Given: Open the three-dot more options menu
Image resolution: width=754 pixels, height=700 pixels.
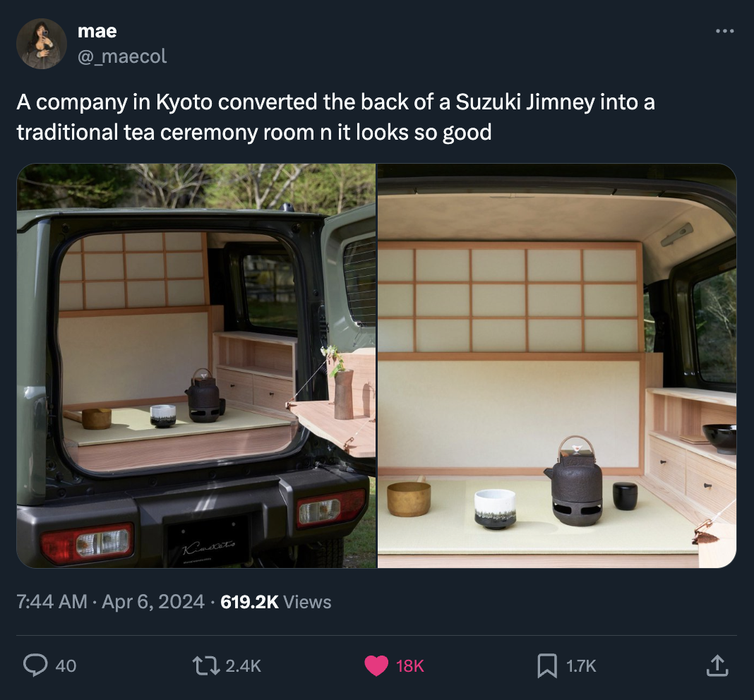Looking at the screenshot, I should 724,31.
